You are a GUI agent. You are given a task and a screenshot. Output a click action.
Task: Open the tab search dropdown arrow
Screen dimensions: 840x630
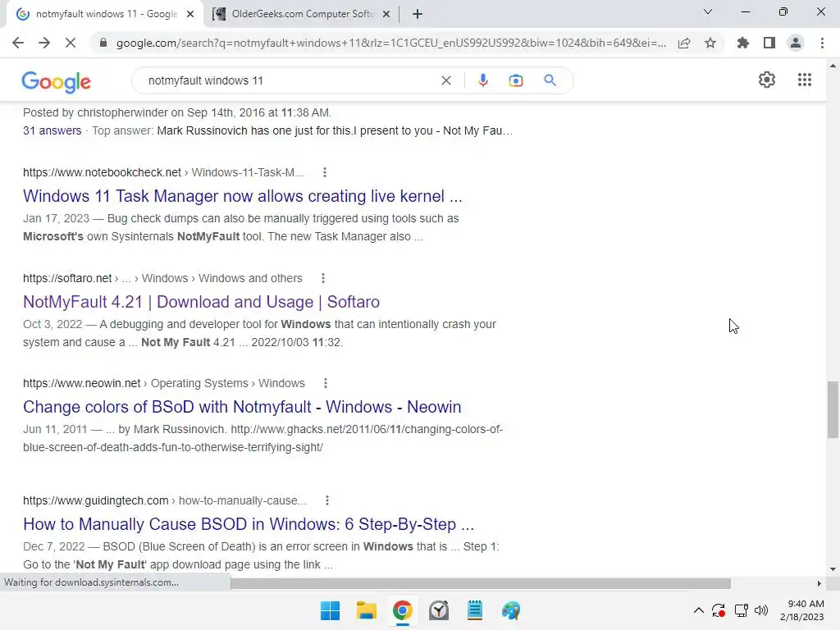(x=708, y=11)
